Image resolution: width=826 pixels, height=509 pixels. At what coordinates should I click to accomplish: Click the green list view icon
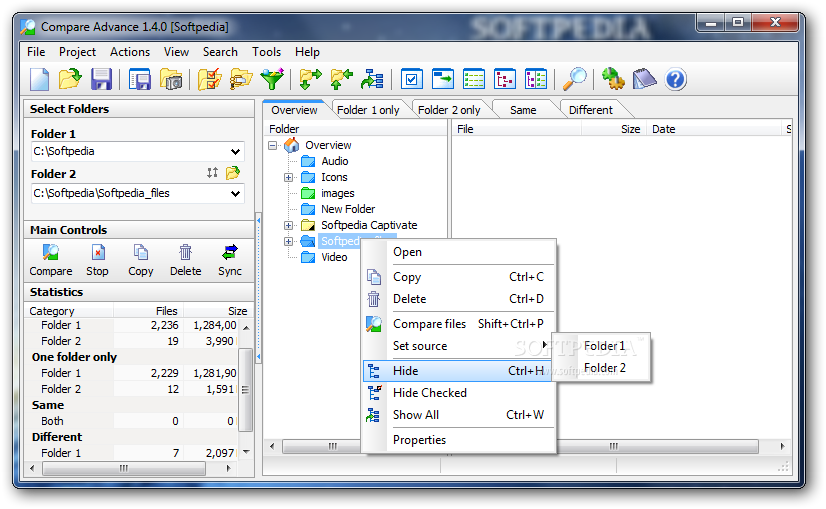474,80
